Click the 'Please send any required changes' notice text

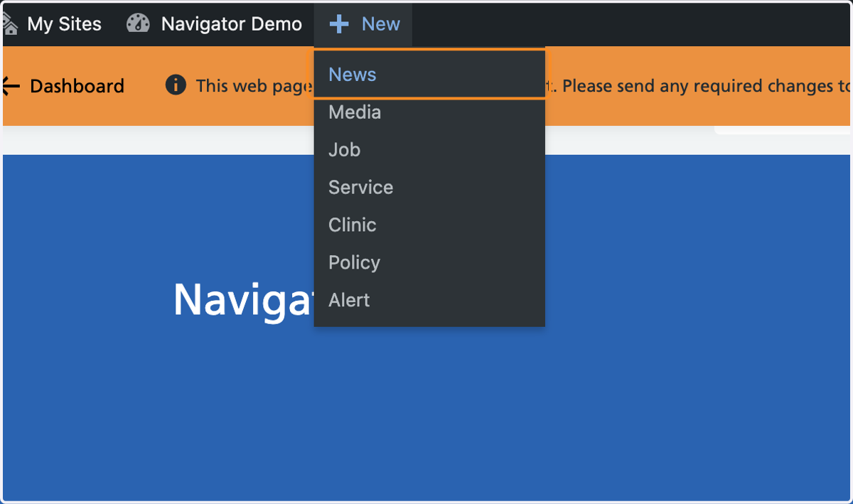coord(707,86)
